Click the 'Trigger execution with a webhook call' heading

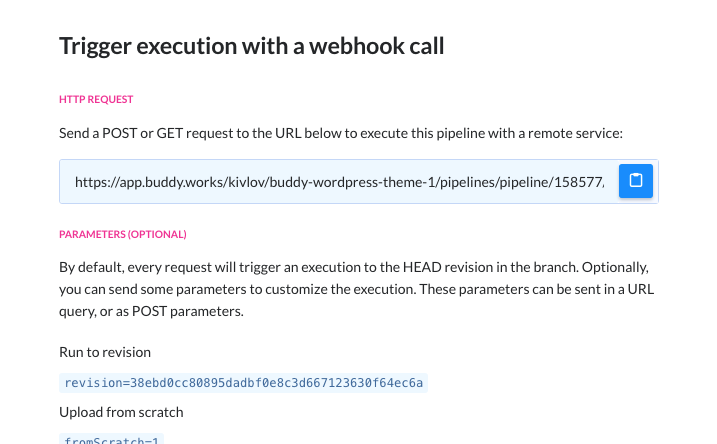coord(251,46)
